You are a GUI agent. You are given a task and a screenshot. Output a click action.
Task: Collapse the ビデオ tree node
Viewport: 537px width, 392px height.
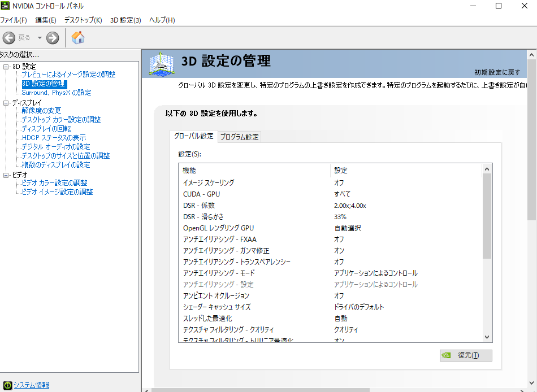(6, 175)
